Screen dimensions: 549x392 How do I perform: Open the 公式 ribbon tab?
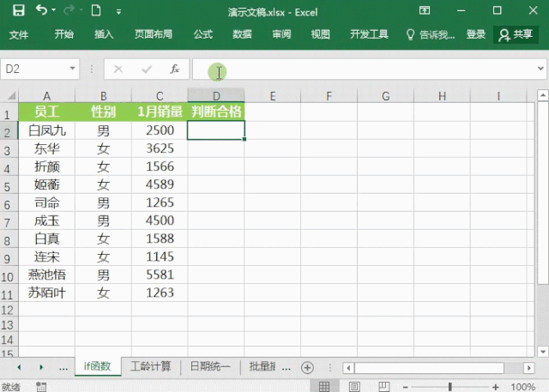203,34
